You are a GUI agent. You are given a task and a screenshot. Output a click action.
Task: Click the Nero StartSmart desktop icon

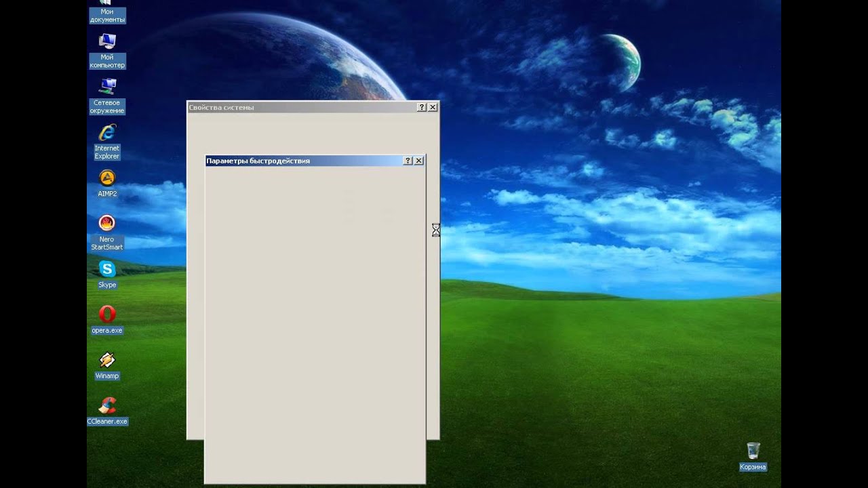pos(107,232)
